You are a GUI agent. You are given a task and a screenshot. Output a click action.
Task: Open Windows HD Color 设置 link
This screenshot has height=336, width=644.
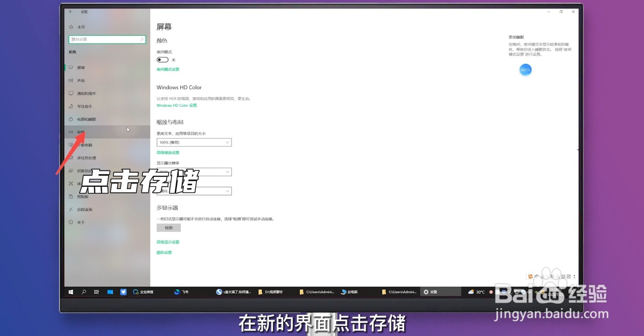(x=177, y=106)
